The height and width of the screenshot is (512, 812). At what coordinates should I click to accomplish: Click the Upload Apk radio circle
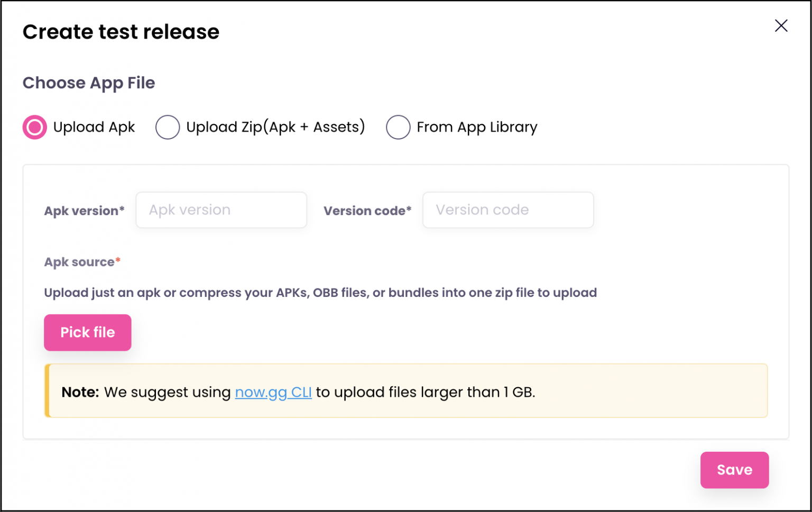tap(34, 127)
